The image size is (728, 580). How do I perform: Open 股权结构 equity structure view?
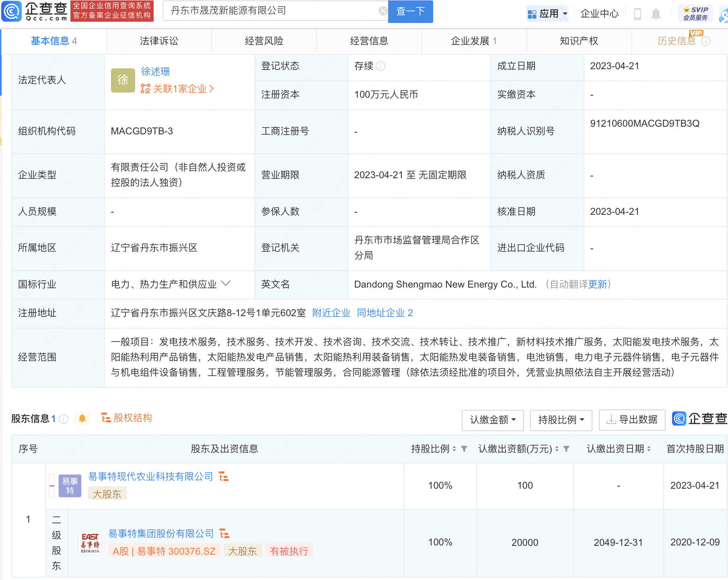(x=126, y=418)
